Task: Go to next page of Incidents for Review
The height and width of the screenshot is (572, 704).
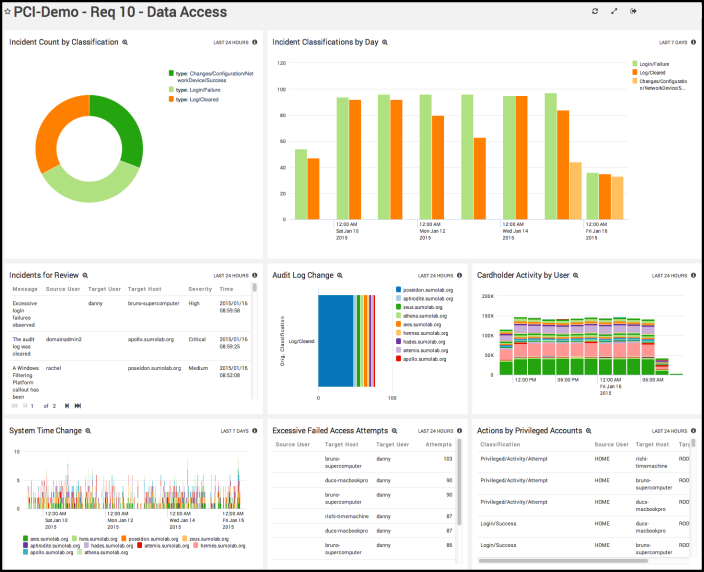Action: pyautogui.click(x=67, y=405)
